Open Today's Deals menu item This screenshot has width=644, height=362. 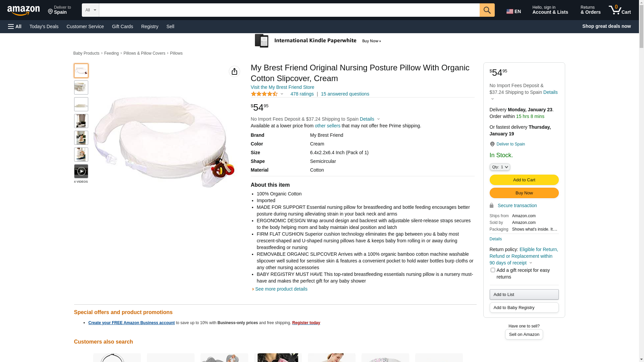[44, 26]
